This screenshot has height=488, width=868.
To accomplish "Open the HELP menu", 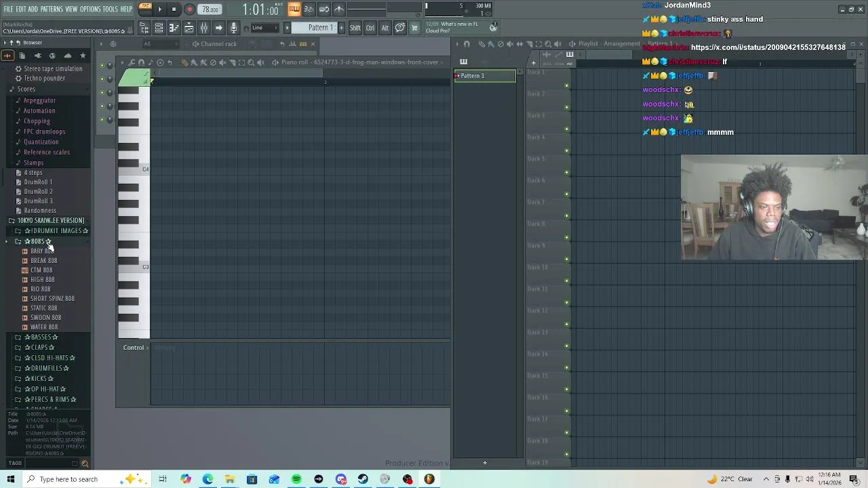I will pyautogui.click(x=127, y=9).
